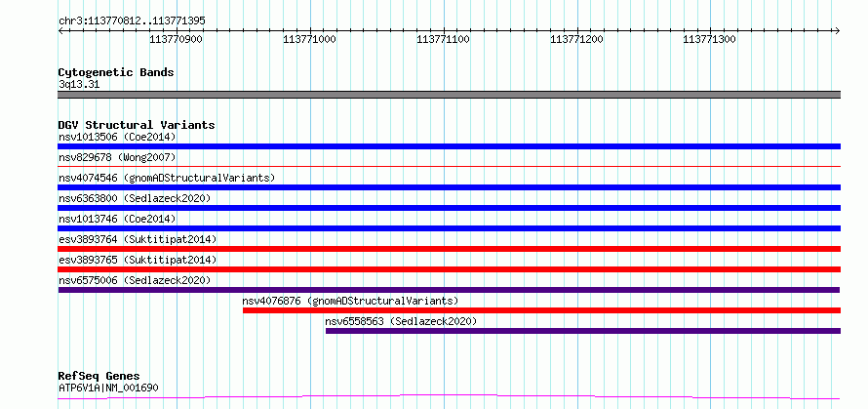Click the nsv6558563 (Sedlazeck2020) label
Image resolution: width=868 pixels, height=409 pixels.
(x=401, y=321)
